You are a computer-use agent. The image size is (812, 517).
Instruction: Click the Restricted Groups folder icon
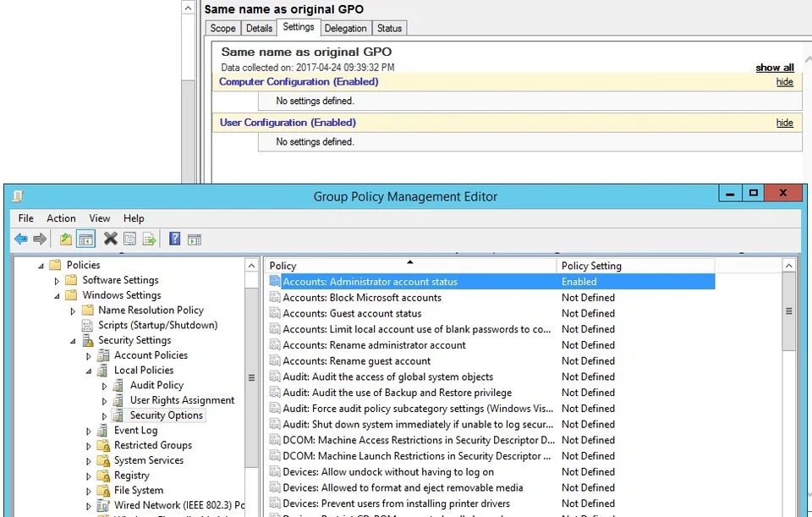coord(103,446)
